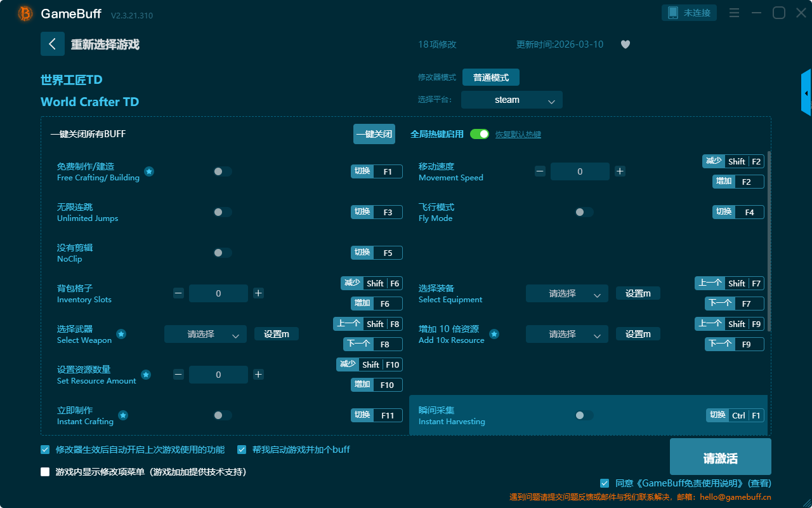Screen dimensions: 812x508
Task: Check the in-game trainer menu checkbox
Action: coord(45,472)
